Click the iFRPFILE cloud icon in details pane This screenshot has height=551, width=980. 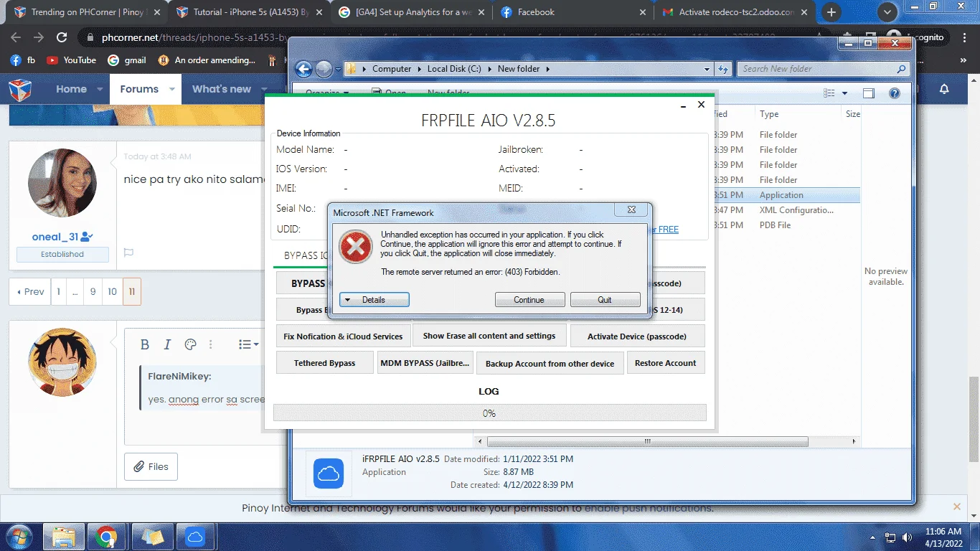point(329,473)
